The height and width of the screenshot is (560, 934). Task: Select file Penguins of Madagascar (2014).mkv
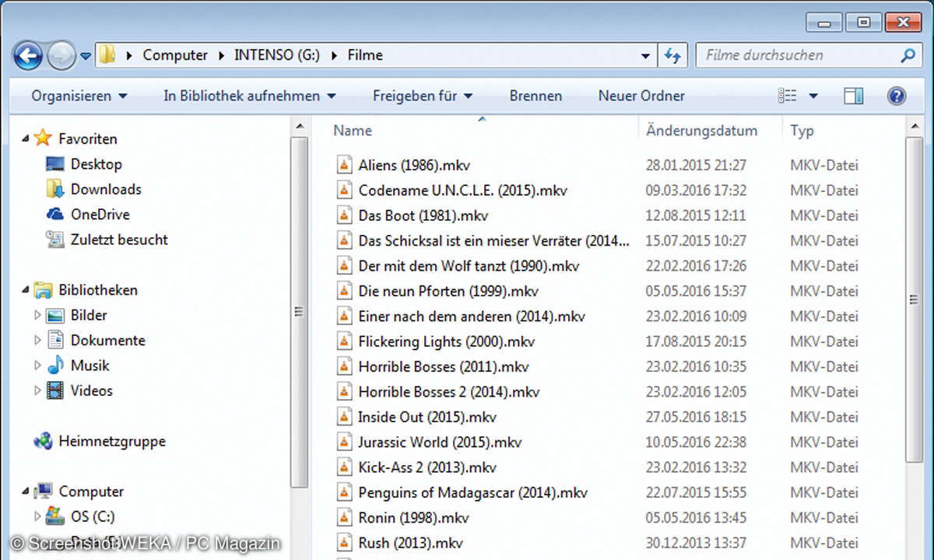tap(472, 492)
